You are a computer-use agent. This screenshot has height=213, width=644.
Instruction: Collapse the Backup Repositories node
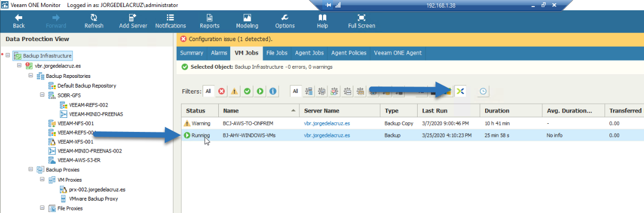point(31,76)
